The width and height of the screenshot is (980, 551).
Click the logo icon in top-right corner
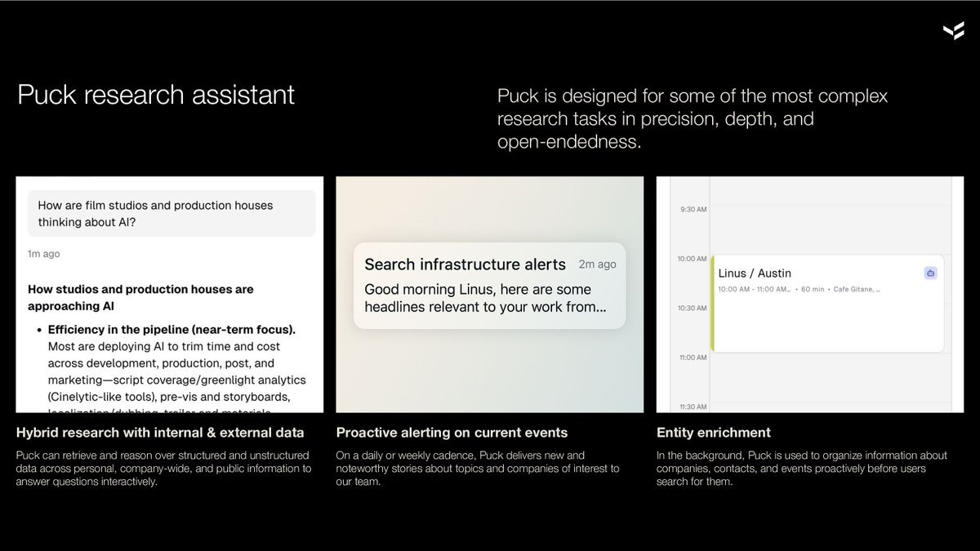[952, 31]
